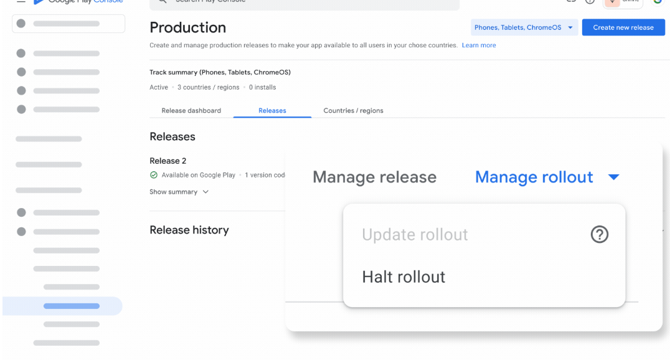Click the app selector box atop the sidebar
This screenshot has width=670, height=360.
pos(69,23)
